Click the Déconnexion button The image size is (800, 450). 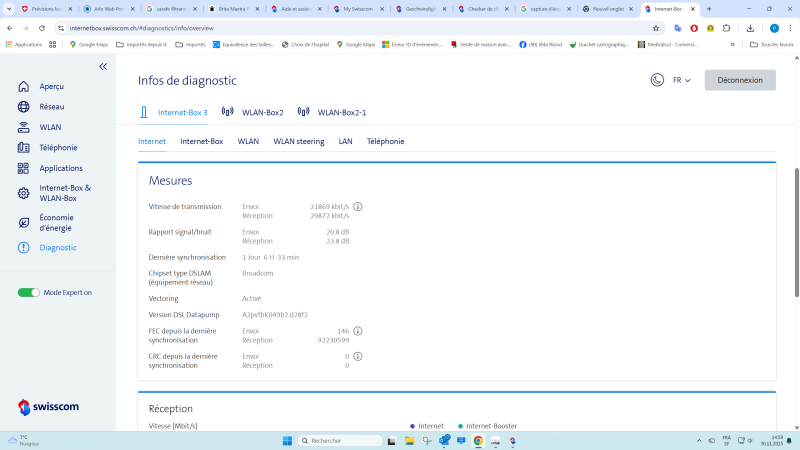coord(739,80)
